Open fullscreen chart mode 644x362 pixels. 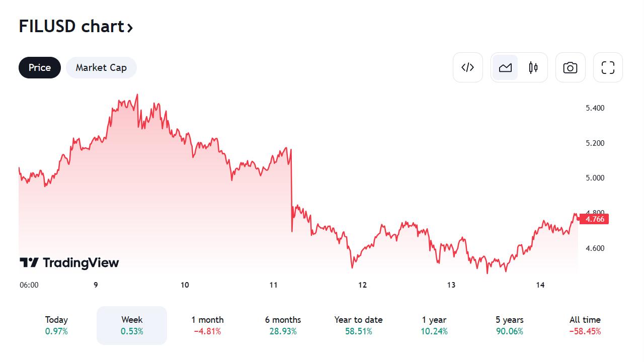click(608, 67)
